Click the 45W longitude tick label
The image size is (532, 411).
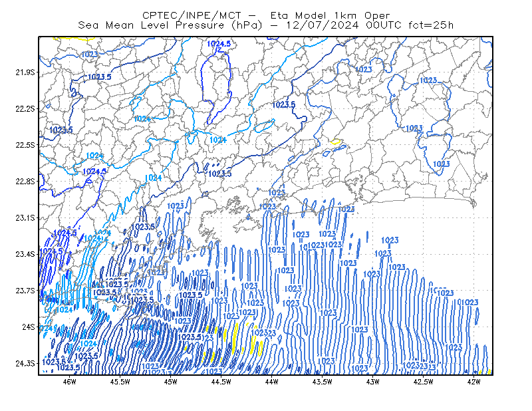click(x=171, y=382)
